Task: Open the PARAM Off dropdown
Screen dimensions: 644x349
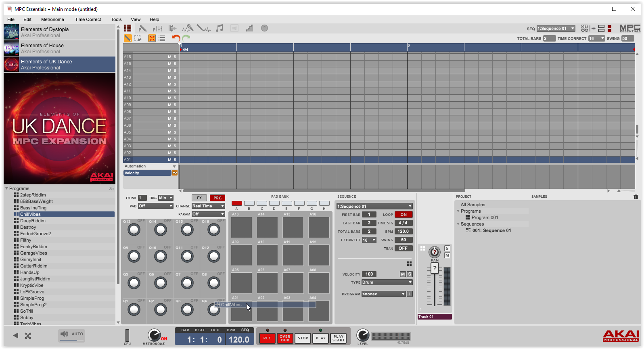Action: pos(208,214)
